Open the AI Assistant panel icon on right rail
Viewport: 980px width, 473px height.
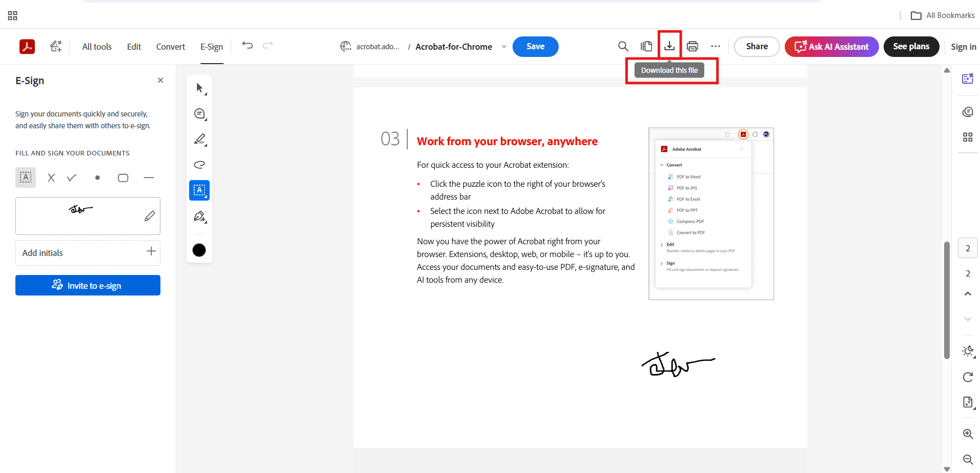pyautogui.click(x=968, y=78)
